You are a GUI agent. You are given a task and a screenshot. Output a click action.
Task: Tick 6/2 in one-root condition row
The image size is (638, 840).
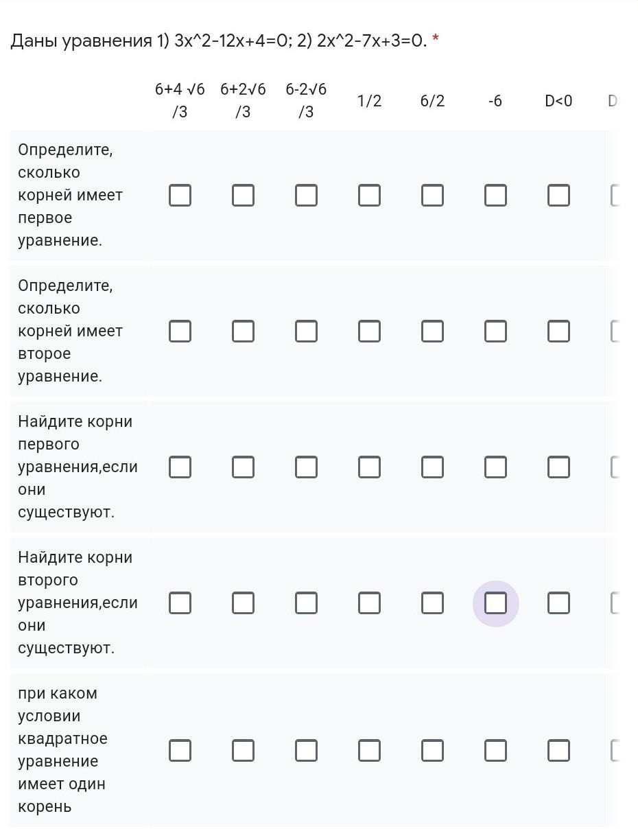tap(432, 751)
